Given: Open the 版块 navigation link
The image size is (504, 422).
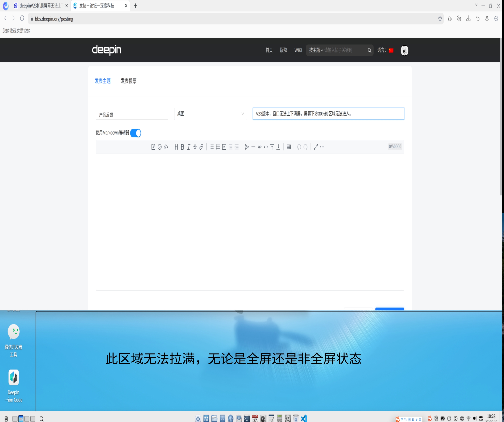Looking at the screenshot, I should point(283,50).
